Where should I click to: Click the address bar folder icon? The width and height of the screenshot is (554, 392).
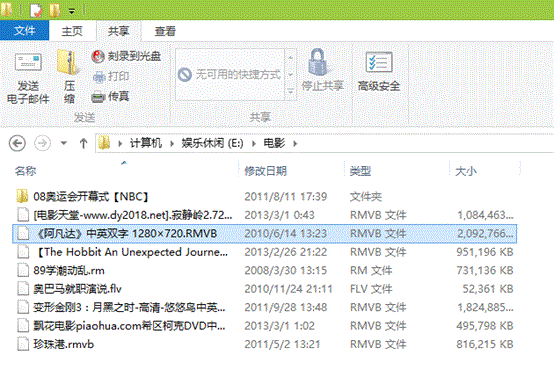104,143
